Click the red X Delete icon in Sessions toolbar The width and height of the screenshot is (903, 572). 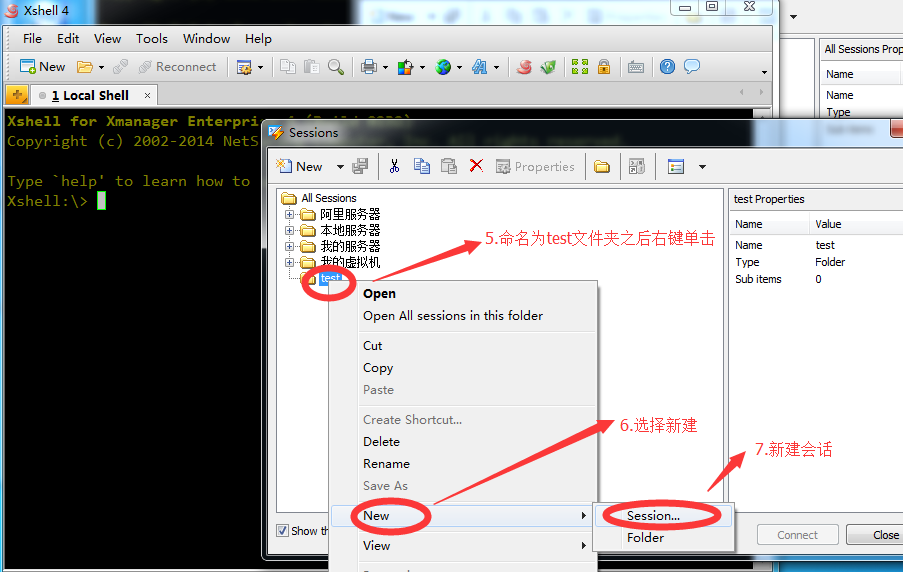pyautogui.click(x=476, y=166)
